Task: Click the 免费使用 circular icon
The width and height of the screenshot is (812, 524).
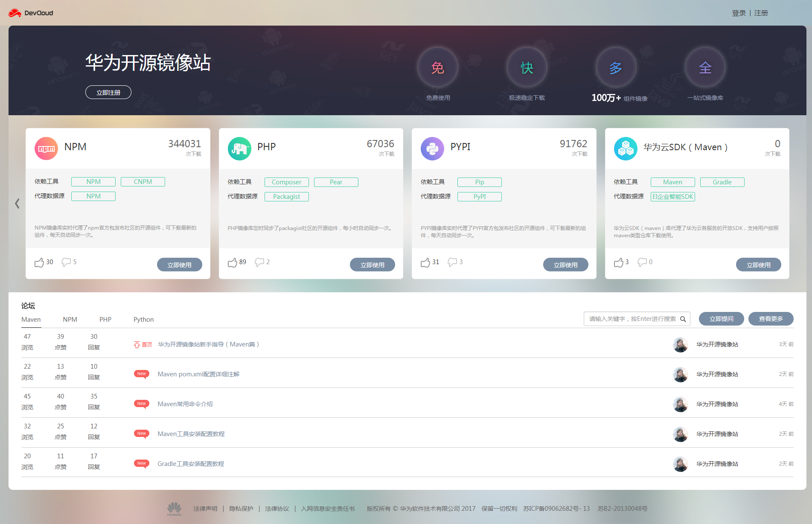Action: tap(437, 67)
